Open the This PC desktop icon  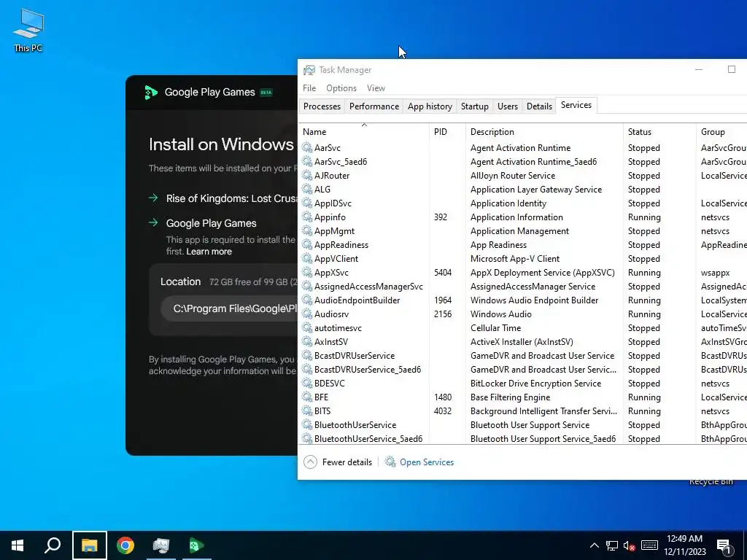tap(28, 29)
